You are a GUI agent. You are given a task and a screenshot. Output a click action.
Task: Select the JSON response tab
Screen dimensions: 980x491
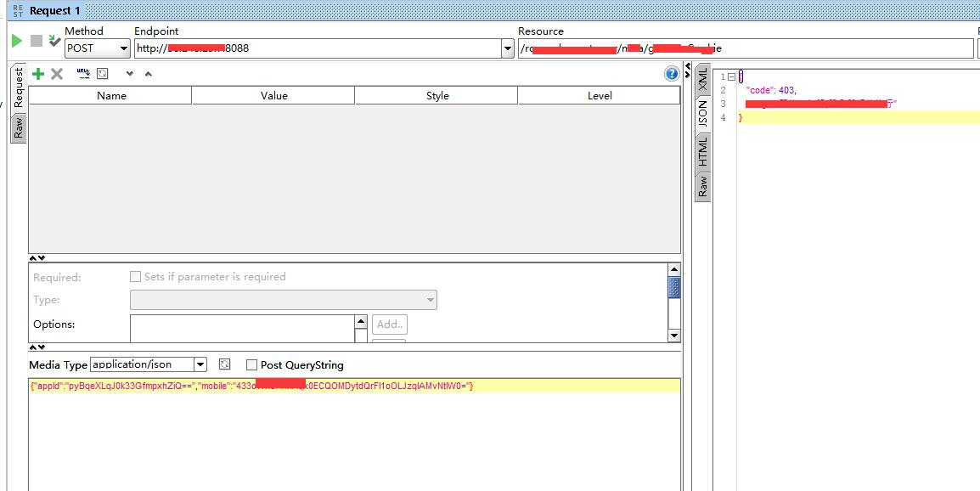[x=703, y=113]
